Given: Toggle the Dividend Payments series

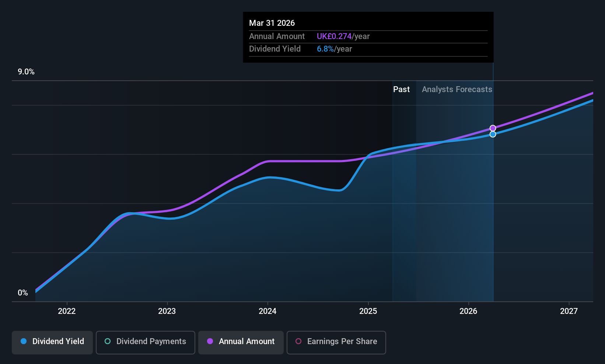Looking at the screenshot, I should pyautogui.click(x=145, y=343).
